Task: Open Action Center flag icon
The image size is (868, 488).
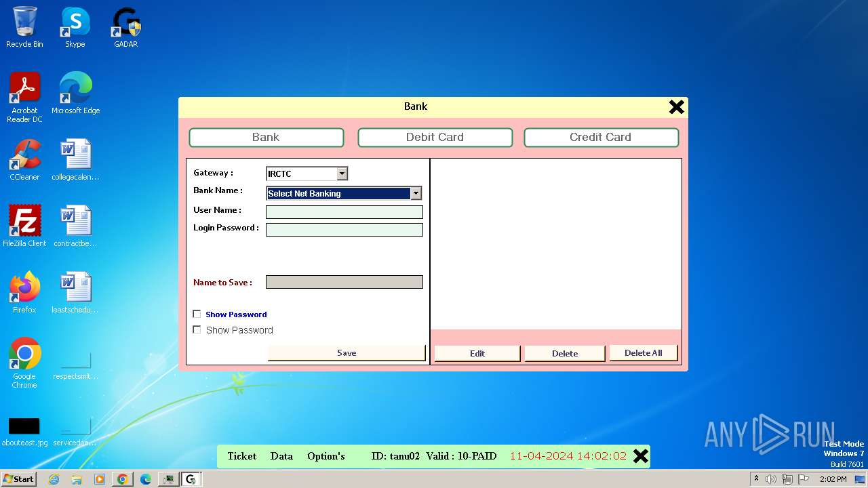Action: pyautogui.click(x=804, y=479)
